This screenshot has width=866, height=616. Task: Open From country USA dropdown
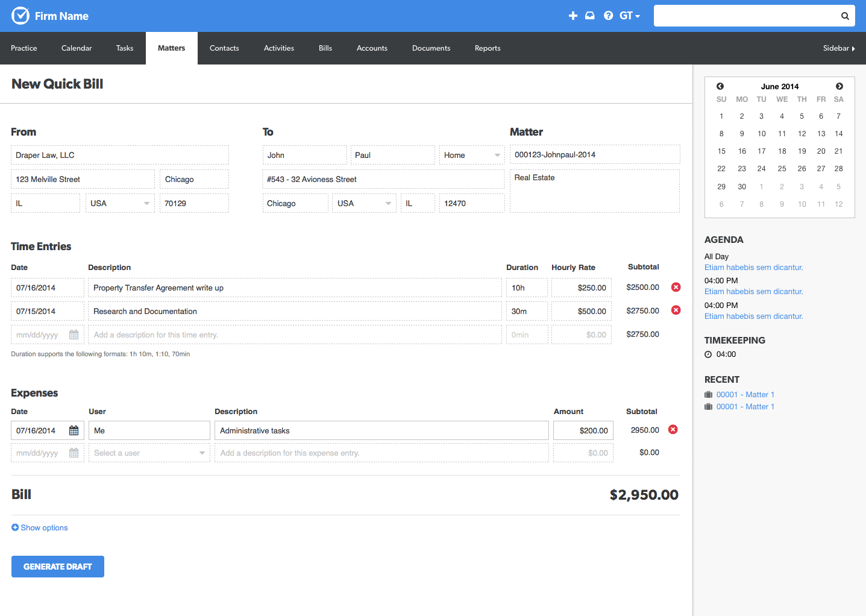[x=120, y=204]
